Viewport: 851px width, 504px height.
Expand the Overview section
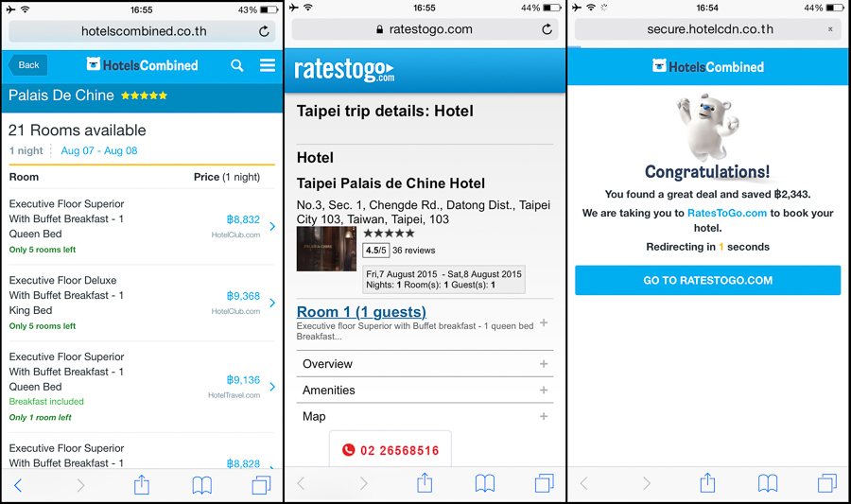pos(425,364)
